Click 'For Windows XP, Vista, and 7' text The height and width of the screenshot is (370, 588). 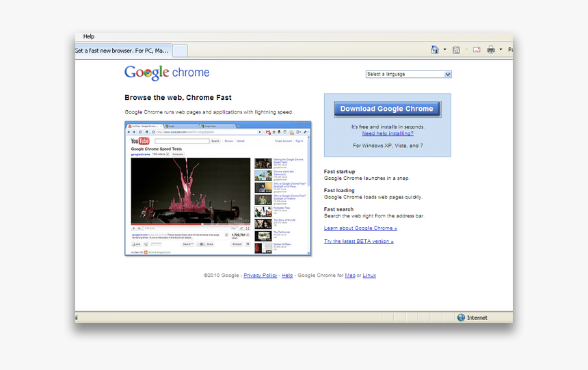(x=388, y=146)
